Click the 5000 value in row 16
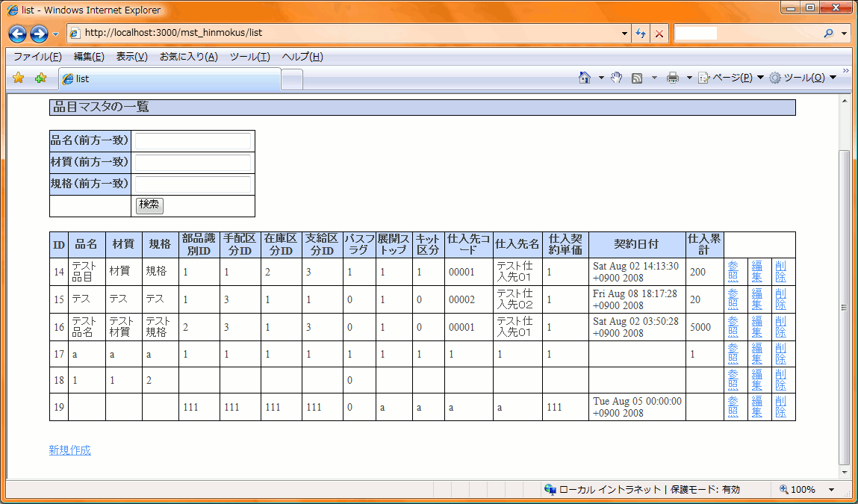 point(700,327)
